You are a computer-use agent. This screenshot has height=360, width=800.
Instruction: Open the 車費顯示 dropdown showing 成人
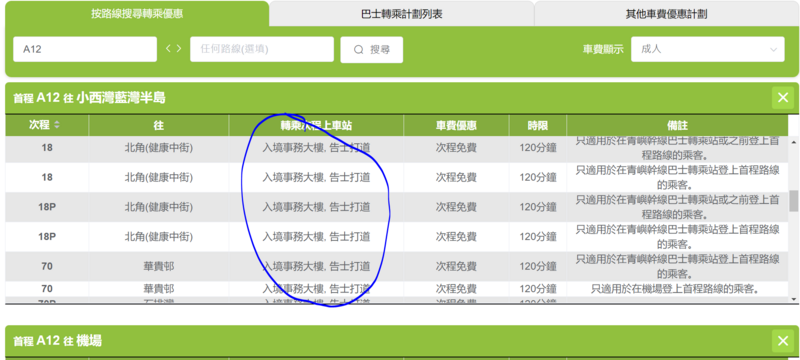click(708, 49)
